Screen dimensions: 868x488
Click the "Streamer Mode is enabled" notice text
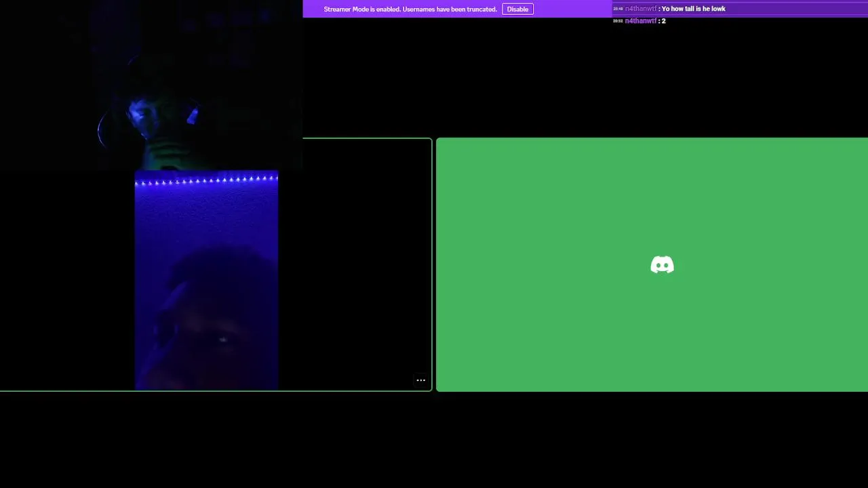click(410, 9)
